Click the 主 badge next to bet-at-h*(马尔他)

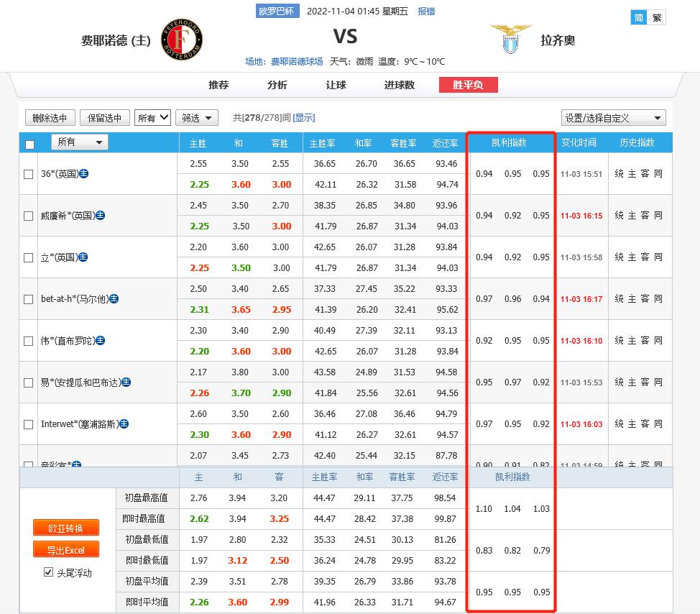coord(114,300)
